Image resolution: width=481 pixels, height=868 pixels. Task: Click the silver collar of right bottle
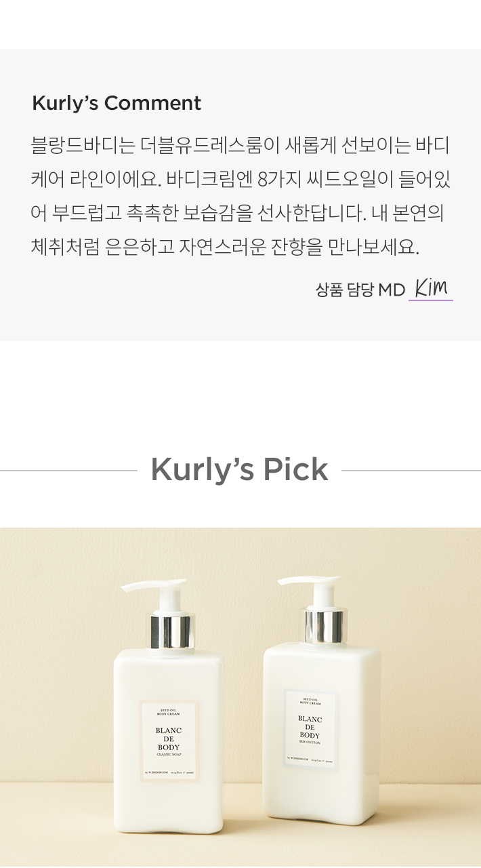coord(322,627)
